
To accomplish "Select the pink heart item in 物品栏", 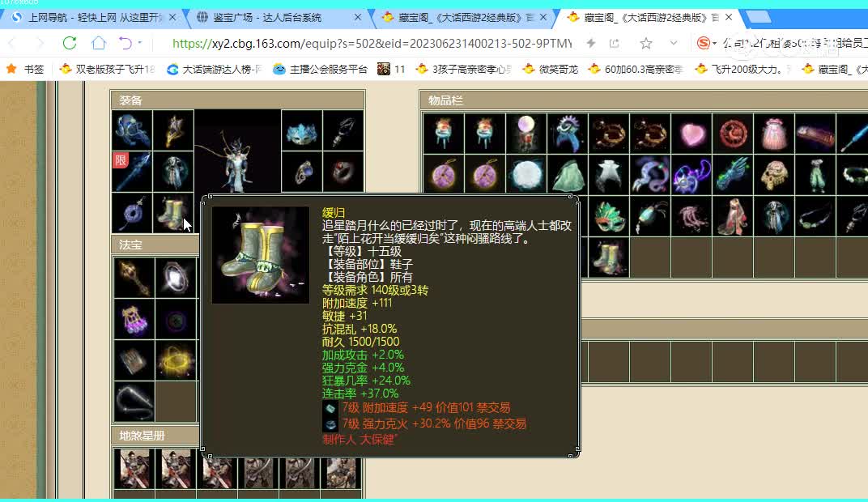I will 691,134.
